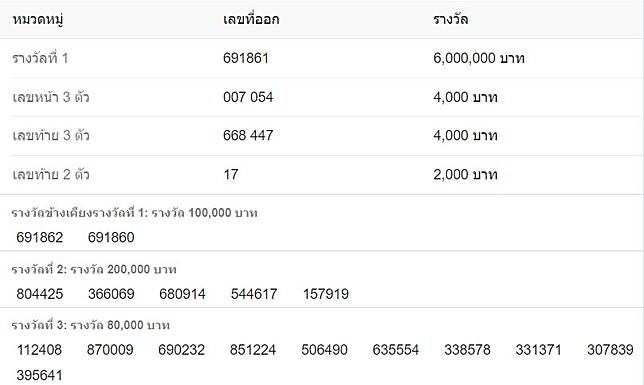Click the last three digits 668 447
Image resolution: width=644 pixels, height=385 pixels.
click(x=248, y=135)
